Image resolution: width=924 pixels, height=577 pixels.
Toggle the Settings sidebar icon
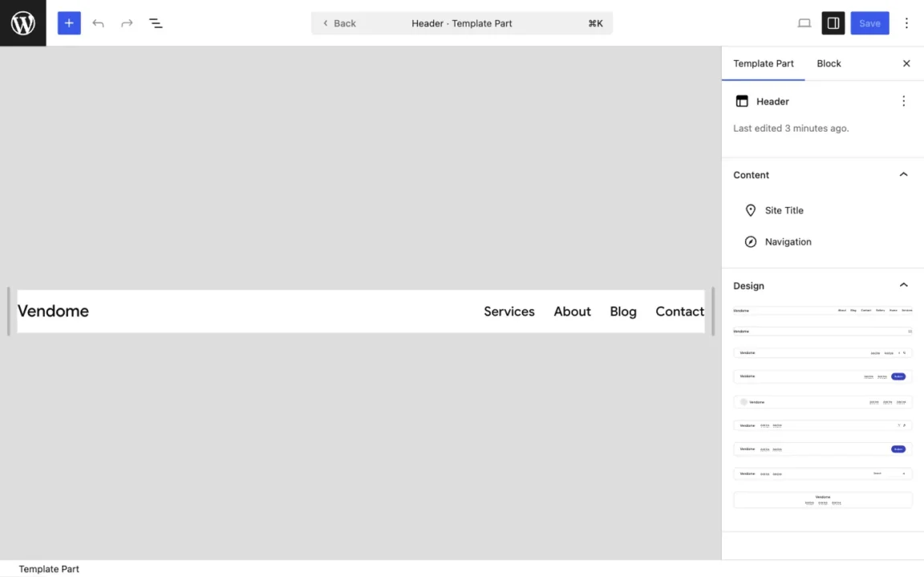point(833,22)
